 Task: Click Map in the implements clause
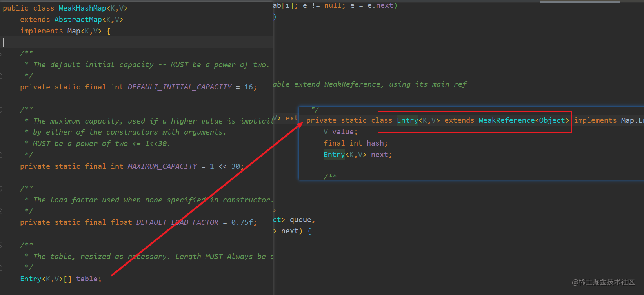(x=73, y=31)
